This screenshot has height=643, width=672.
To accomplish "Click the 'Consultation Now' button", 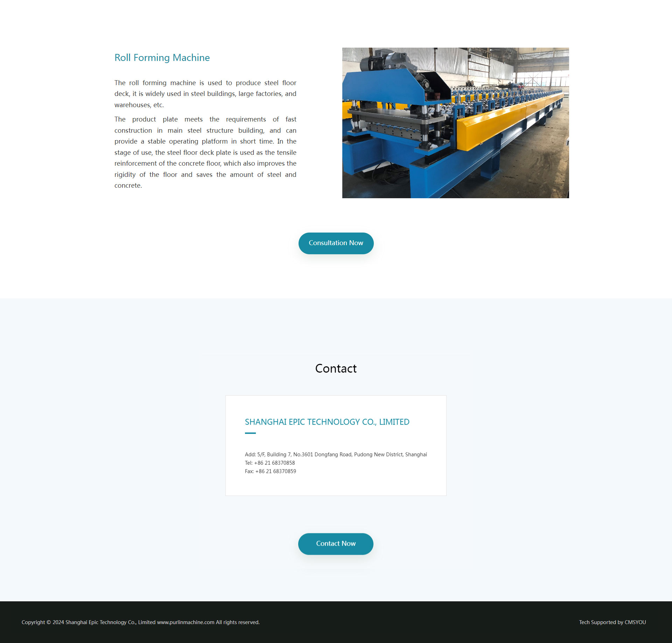I will click(336, 243).
